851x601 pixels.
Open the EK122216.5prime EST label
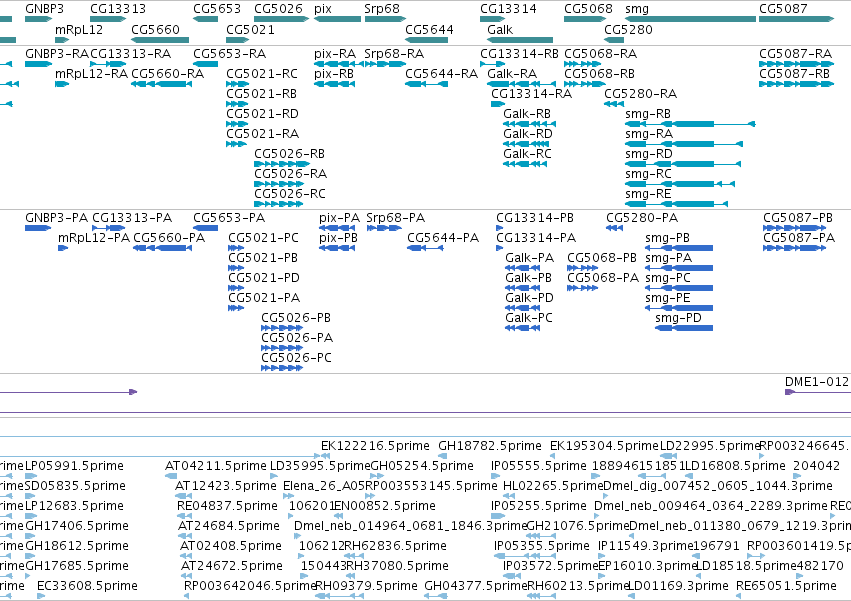375,446
